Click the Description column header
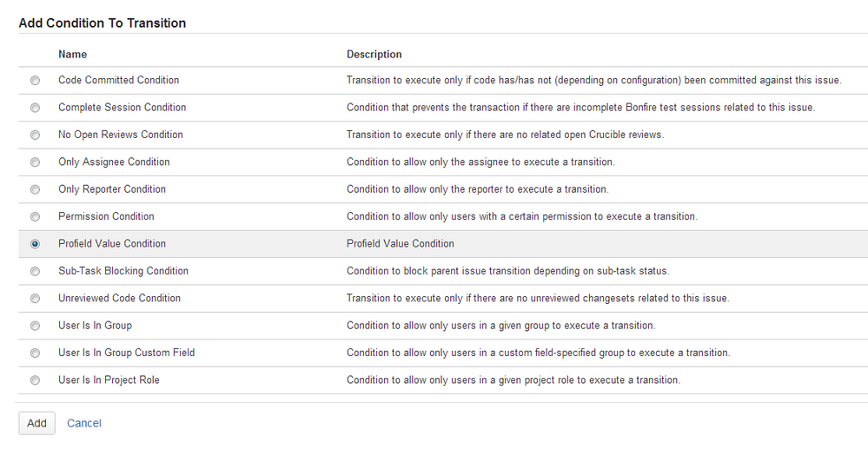This screenshot has height=449, width=868. pos(374,54)
